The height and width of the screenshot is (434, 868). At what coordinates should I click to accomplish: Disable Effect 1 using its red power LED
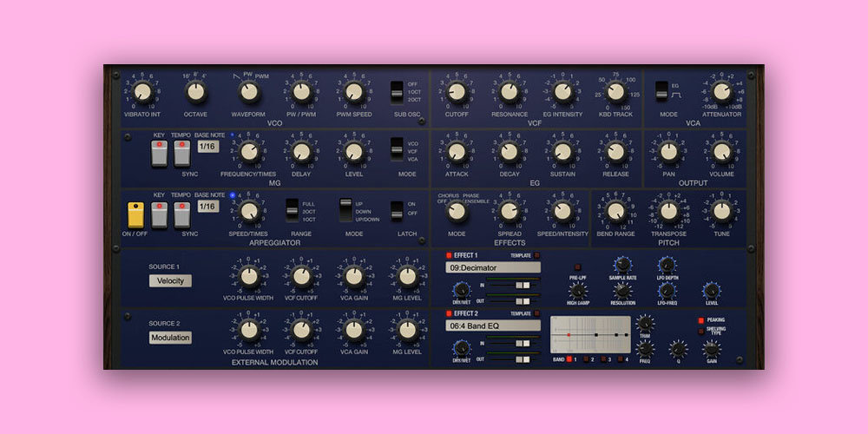[x=449, y=256]
